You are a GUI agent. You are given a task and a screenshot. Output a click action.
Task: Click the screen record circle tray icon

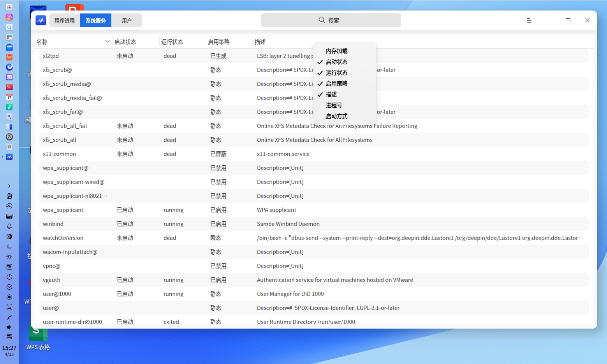tap(9, 297)
